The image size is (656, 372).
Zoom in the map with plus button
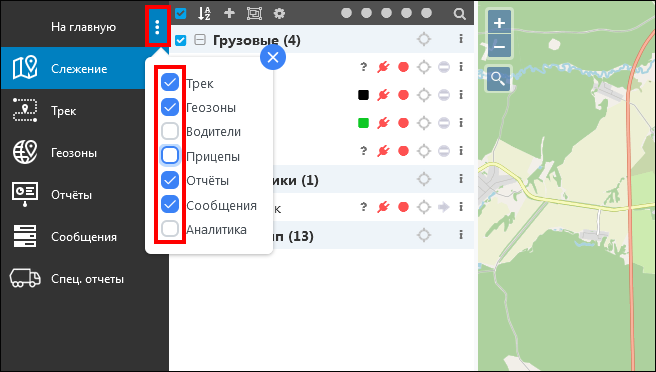point(499,22)
